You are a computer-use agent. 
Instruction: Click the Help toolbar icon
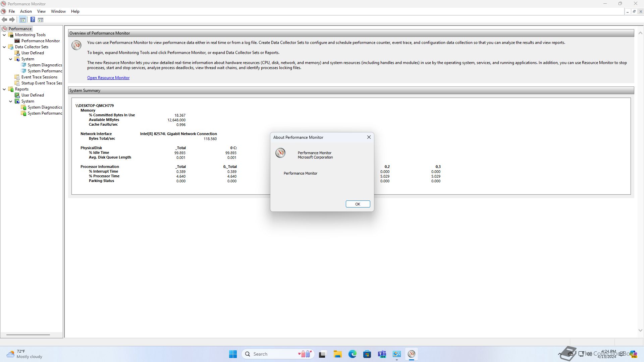point(33,20)
